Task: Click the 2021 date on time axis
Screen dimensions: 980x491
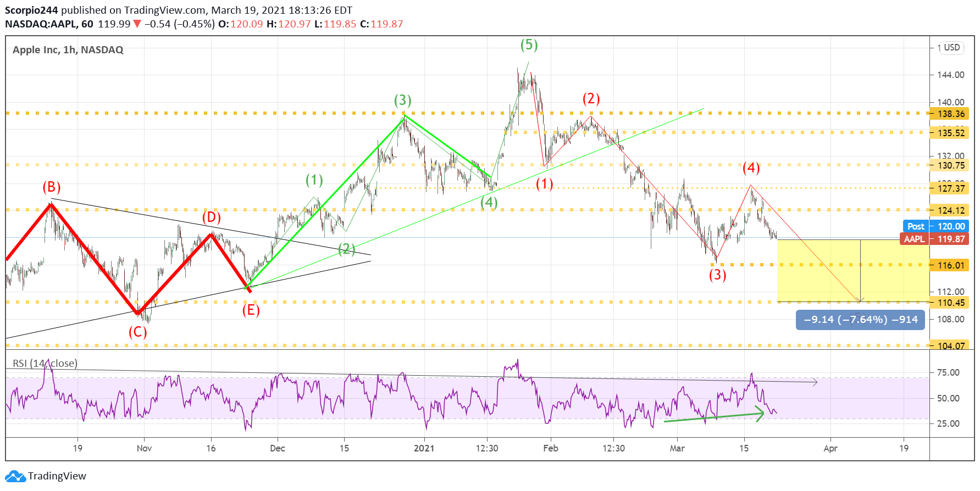Action: [424, 448]
